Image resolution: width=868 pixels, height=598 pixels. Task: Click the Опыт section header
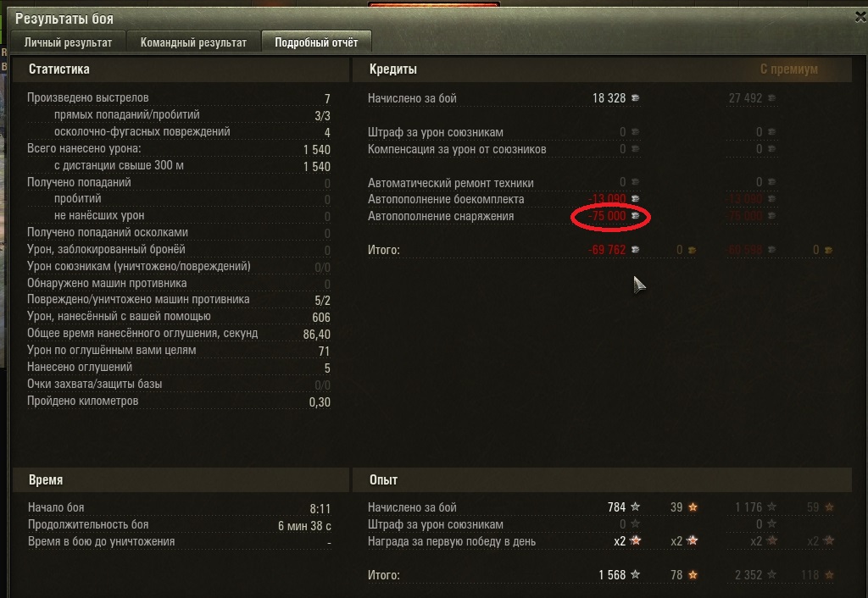coord(383,479)
